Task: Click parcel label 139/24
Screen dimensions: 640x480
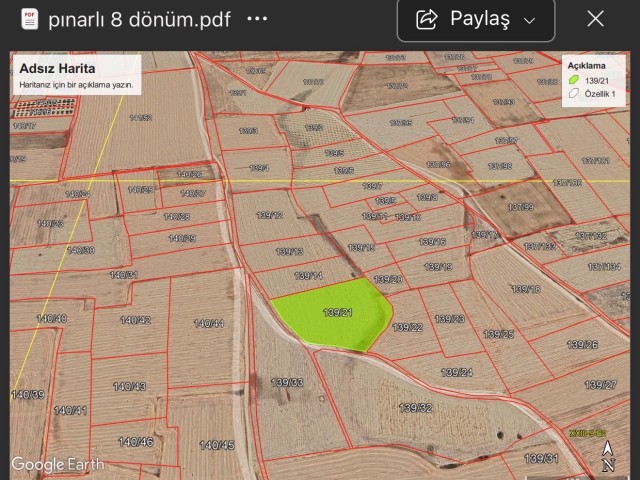Action: pyautogui.click(x=457, y=372)
